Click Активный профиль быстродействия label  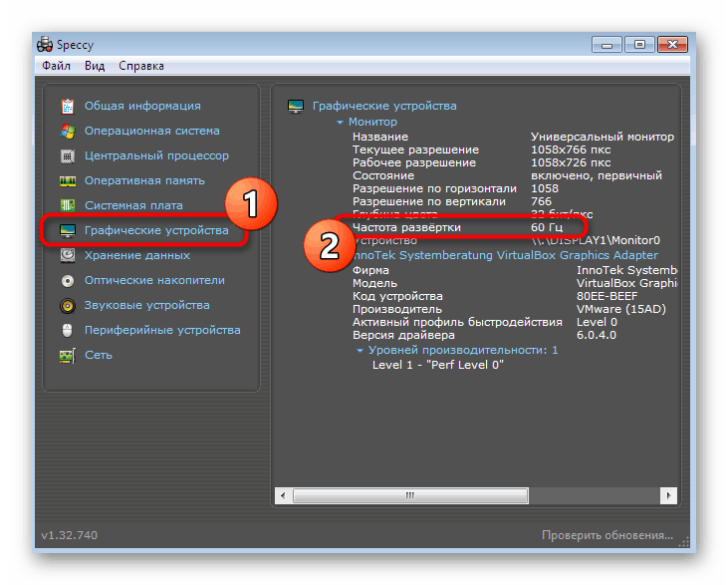click(x=457, y=323)
